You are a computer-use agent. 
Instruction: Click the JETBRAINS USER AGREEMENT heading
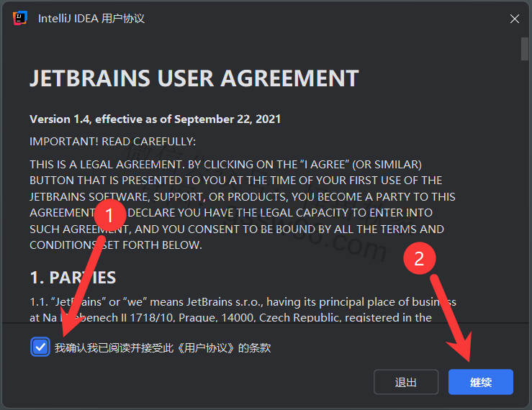(x=194, y=78)
